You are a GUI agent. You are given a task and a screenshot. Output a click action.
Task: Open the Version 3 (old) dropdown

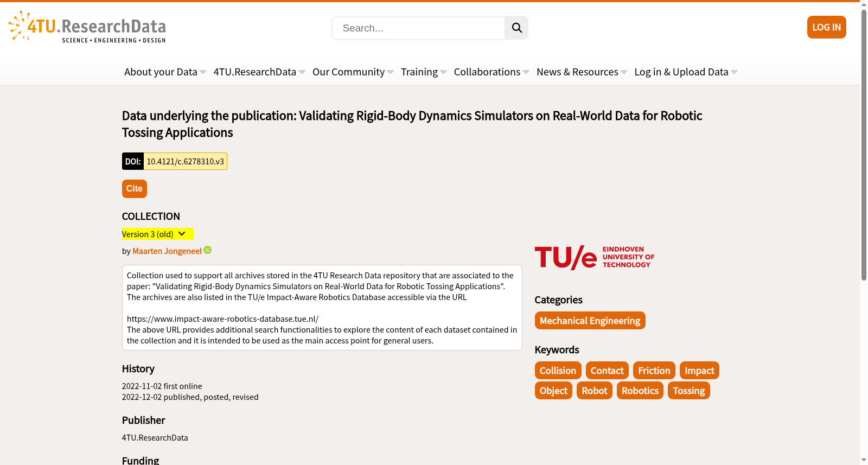[x=157, y=234]
